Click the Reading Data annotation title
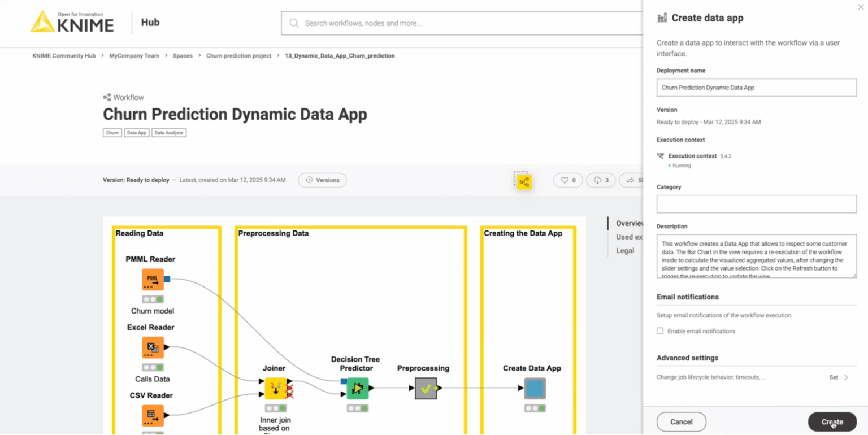 (x=139, y=233)
